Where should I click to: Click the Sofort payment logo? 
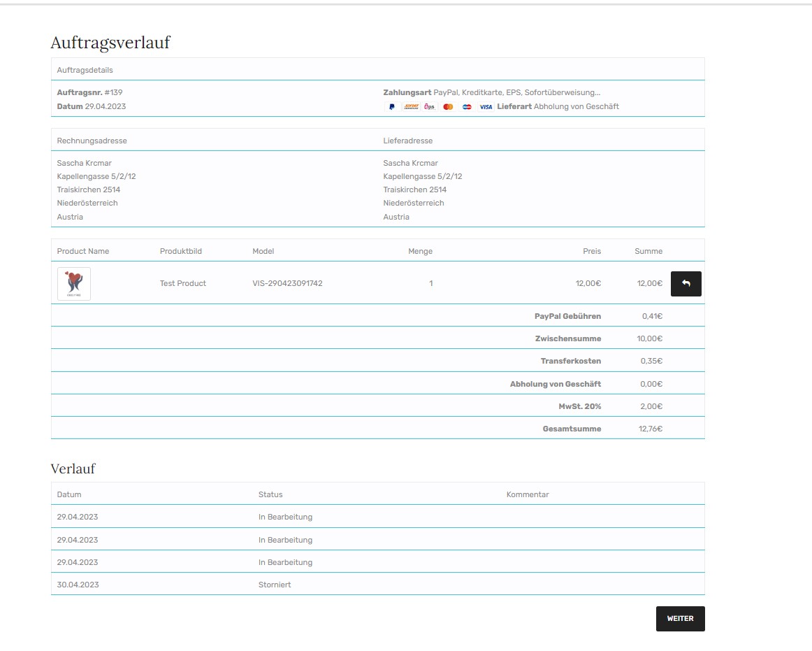coord(411,107)
